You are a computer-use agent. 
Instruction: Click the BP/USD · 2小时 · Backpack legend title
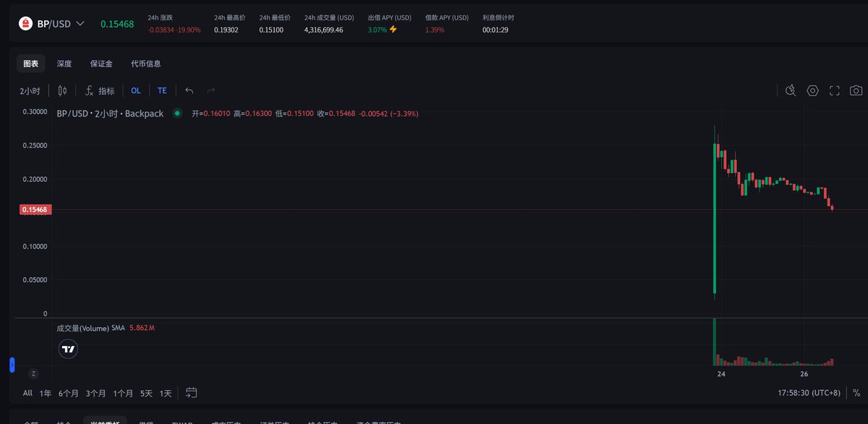110,114
